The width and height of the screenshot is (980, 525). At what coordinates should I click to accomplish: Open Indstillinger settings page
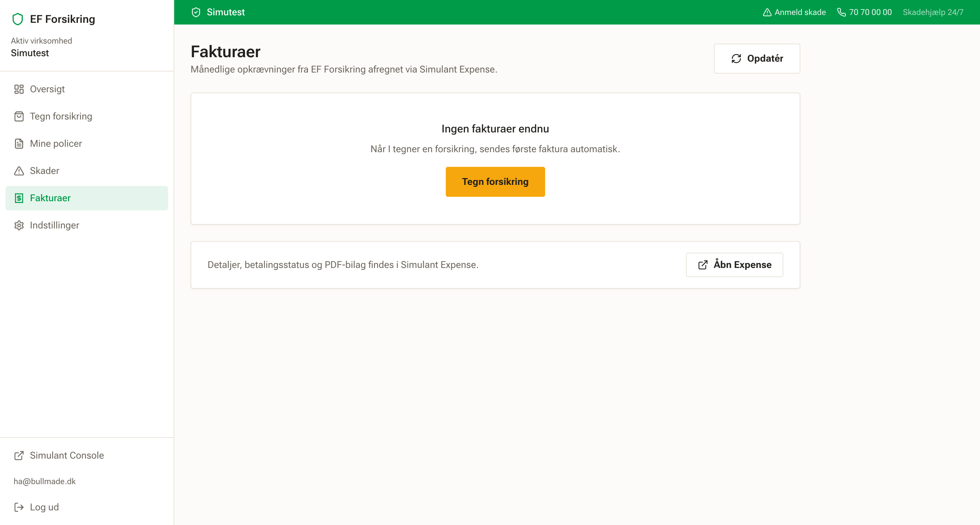coord(87,225)
